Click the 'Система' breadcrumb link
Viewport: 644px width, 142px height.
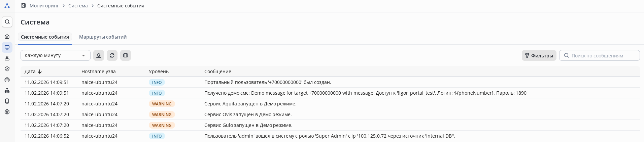(78, 6)
